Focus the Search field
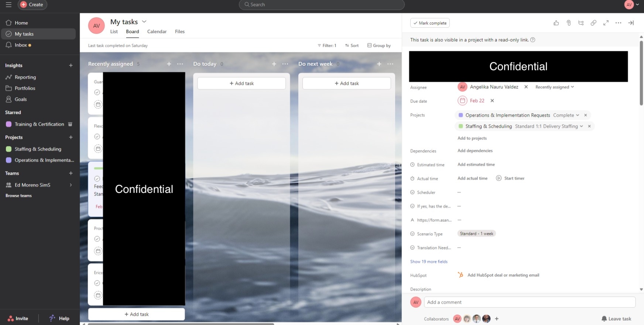 click(x=322, y=5)
